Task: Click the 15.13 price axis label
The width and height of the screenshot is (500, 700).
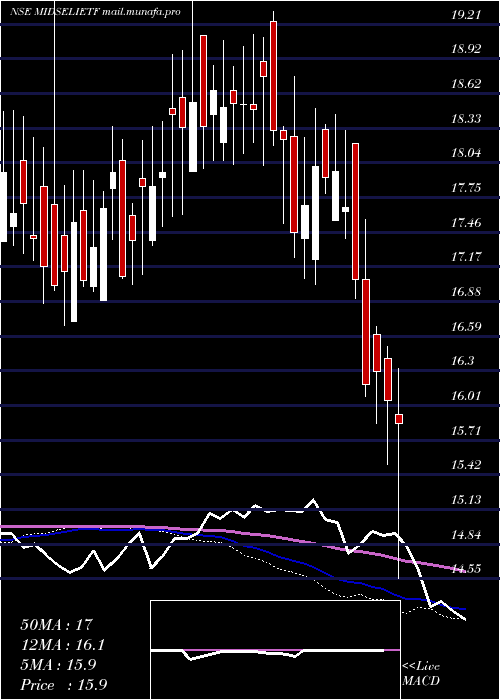Action: [466, 500]
